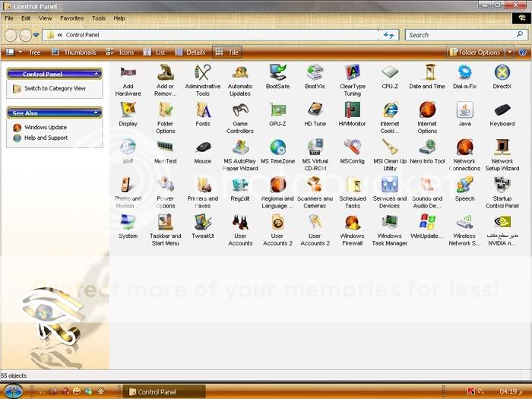Switch to List view

(154, 52)
